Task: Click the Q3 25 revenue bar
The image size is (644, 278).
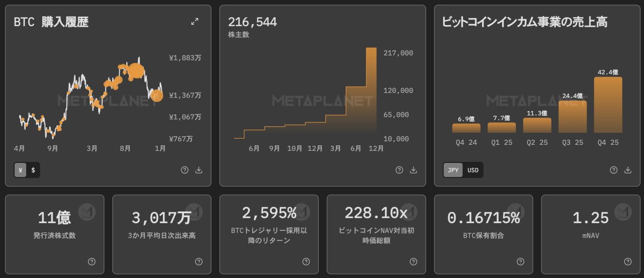Action: [x=573, y=117]
